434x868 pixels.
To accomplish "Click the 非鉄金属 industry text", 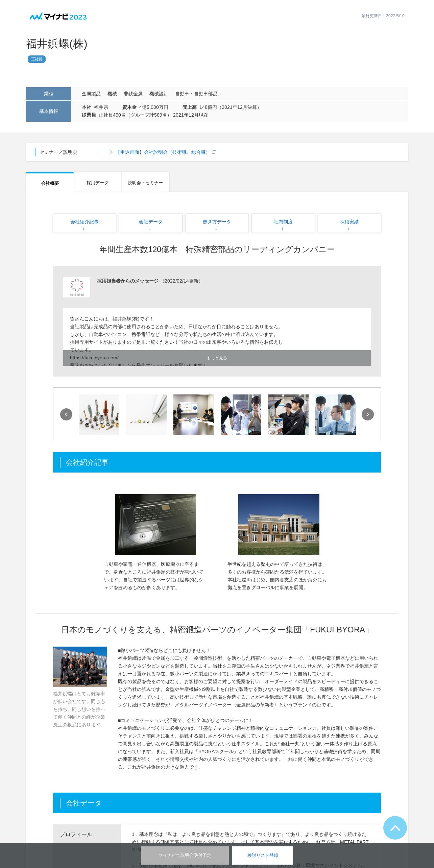I will [133, 94].
